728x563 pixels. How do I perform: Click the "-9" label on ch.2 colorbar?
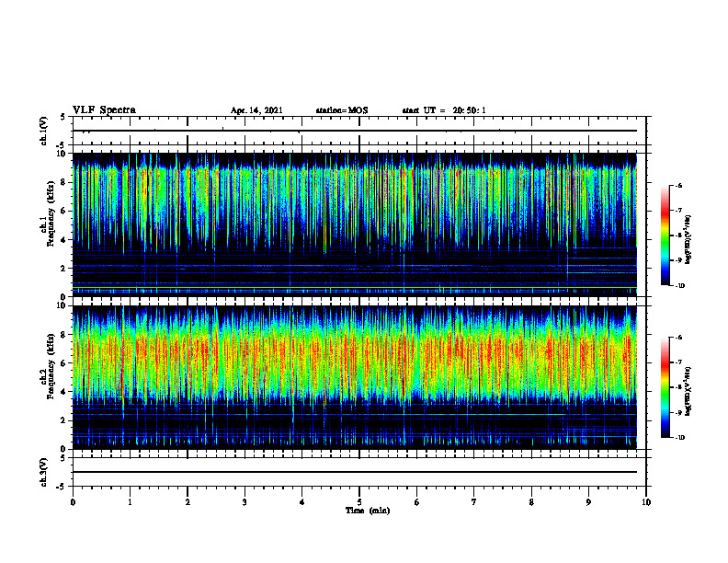(678, 412)
